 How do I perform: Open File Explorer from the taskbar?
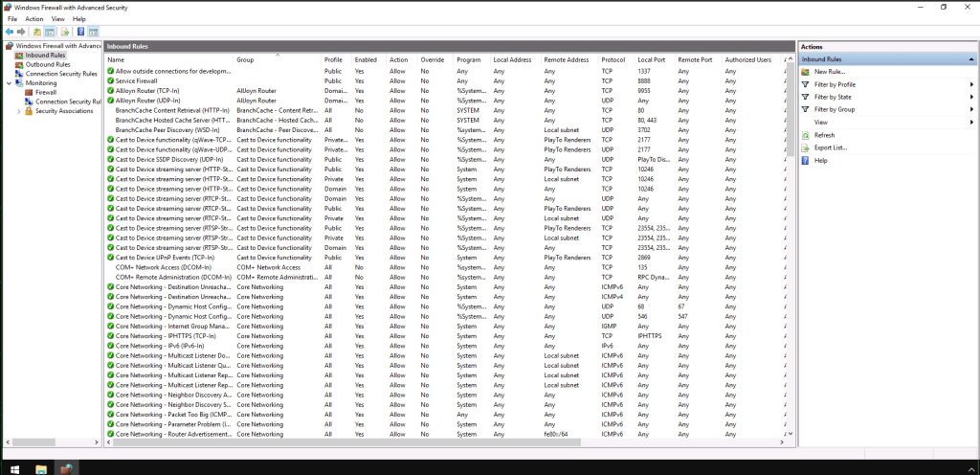[x=41, y=468]
